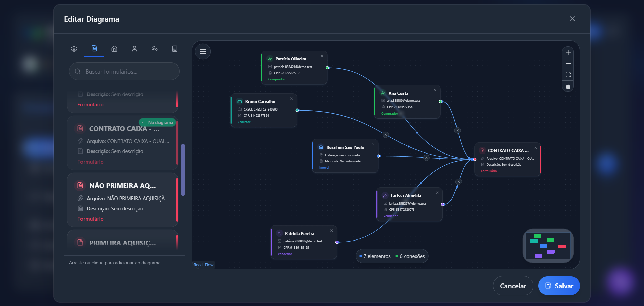Add NÃO PRIMEIRA AQ... form to the diagram
This screenshot has height=306, width=644.
click(123, 200)
